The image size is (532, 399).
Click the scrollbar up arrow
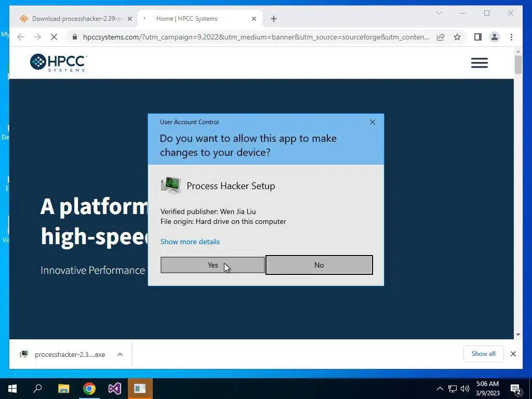click(x=518, y=51)
